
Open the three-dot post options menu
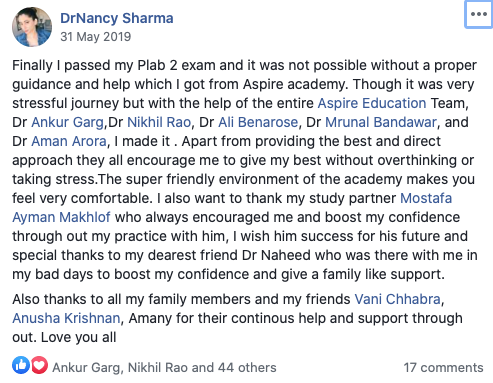479,14
